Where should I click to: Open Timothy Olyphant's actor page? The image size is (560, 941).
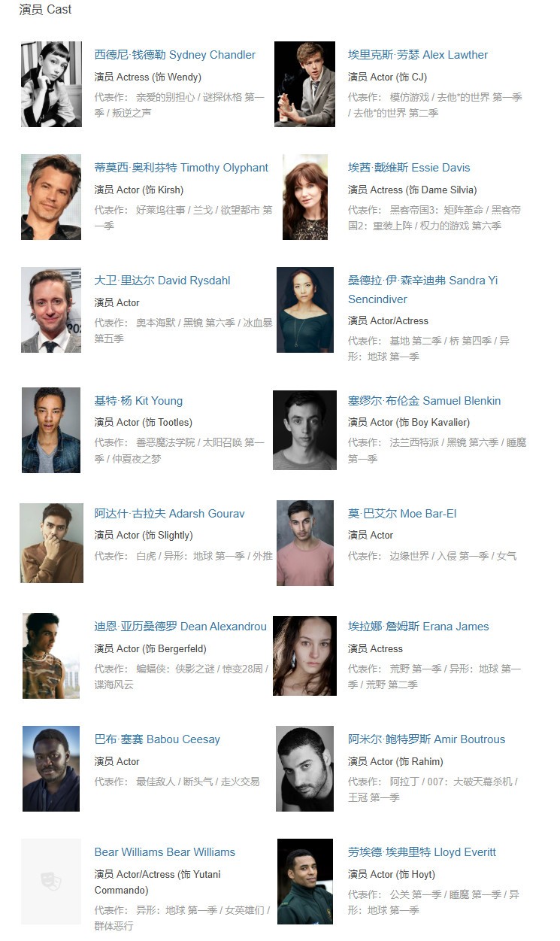(x=181, y=168)
